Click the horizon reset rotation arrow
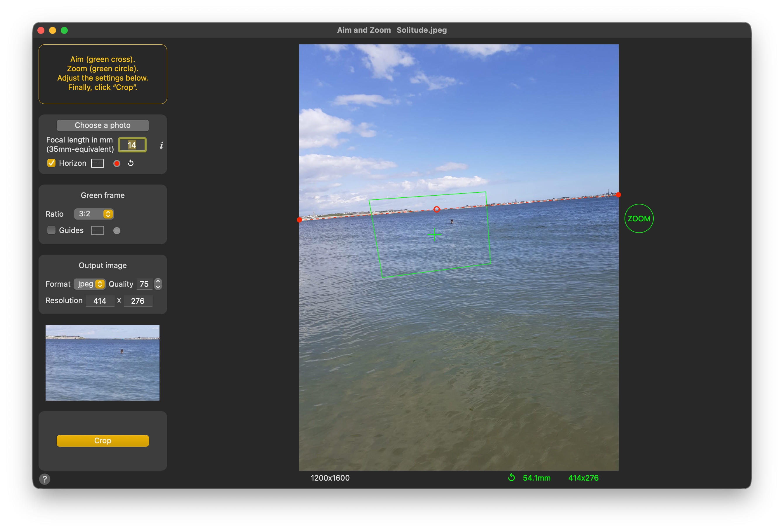 click(x=131, y=163)
